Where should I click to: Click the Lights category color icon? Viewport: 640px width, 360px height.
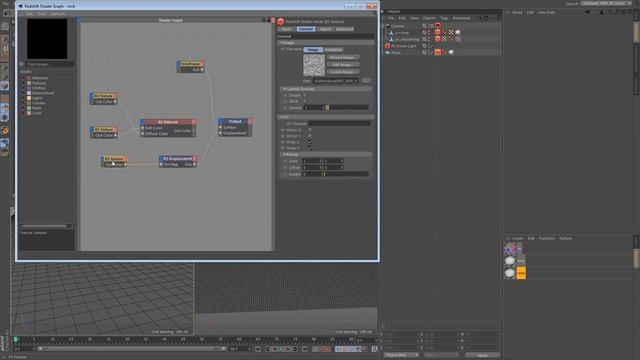[29, 98]
